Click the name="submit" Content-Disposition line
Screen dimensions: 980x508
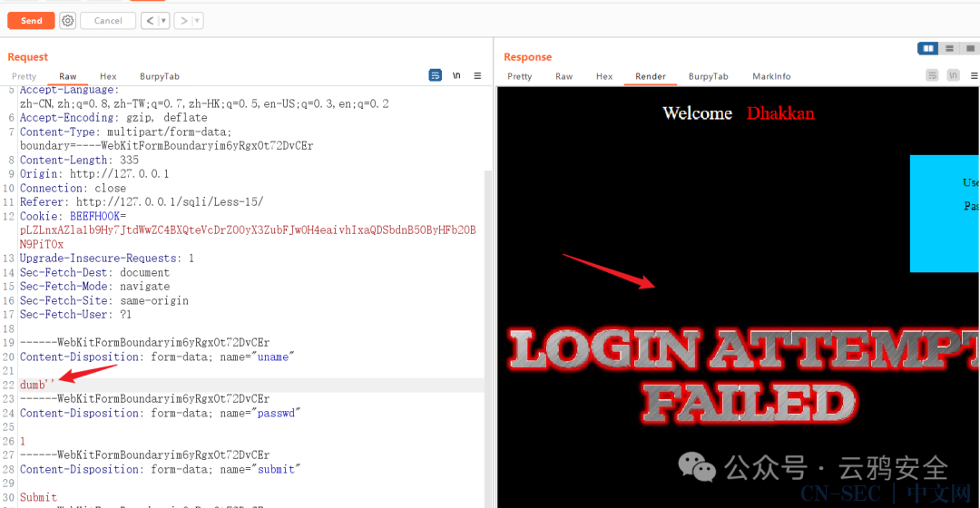pos(160,469)
